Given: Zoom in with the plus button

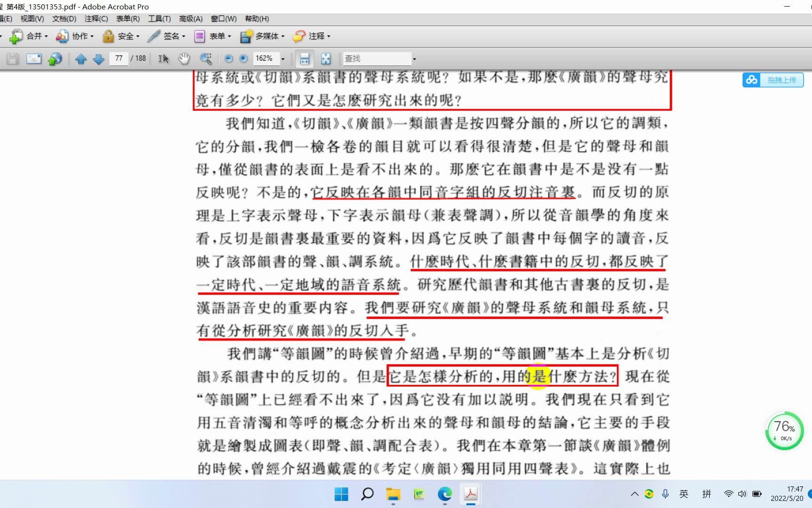Looking at the screenshot, I should 243,59.
